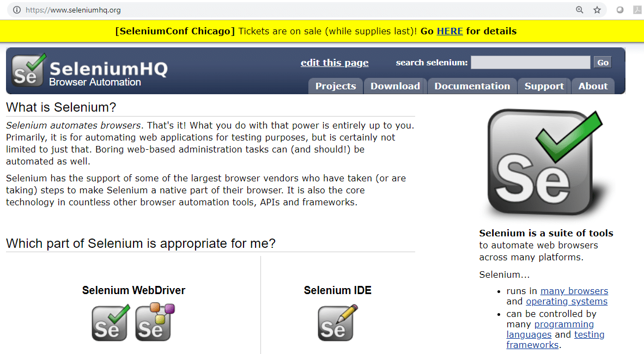The height and width of the screenshot is (354, 644).
Task: Click the zoom magnifier icon in address bar
Action: point(580,10)
